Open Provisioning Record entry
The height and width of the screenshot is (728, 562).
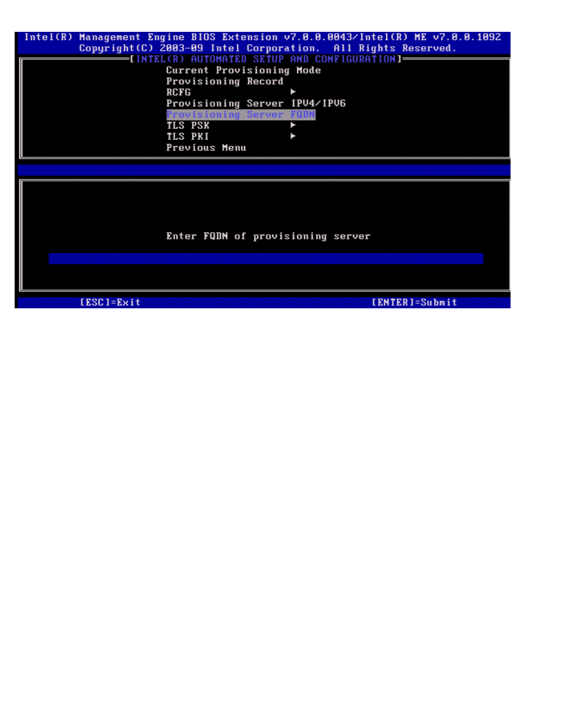click(224, 81)
